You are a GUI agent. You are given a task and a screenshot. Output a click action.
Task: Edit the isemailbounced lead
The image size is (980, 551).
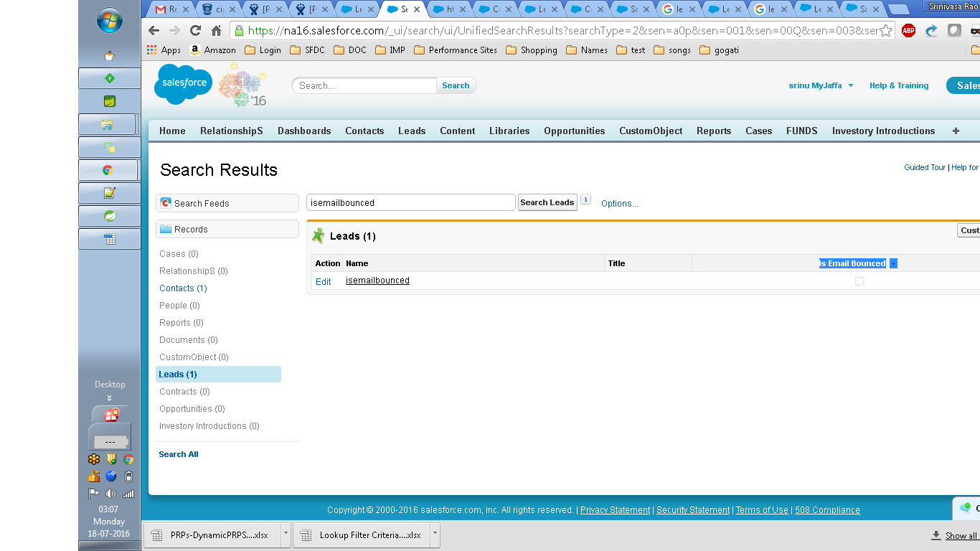pyautogui.click(x=324, y=282)
